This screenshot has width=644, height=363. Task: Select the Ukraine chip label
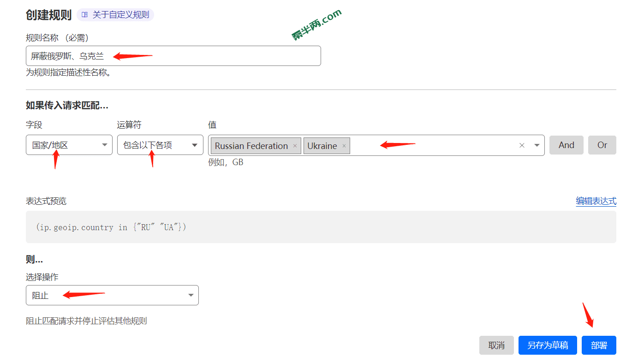tap(322, 146)
